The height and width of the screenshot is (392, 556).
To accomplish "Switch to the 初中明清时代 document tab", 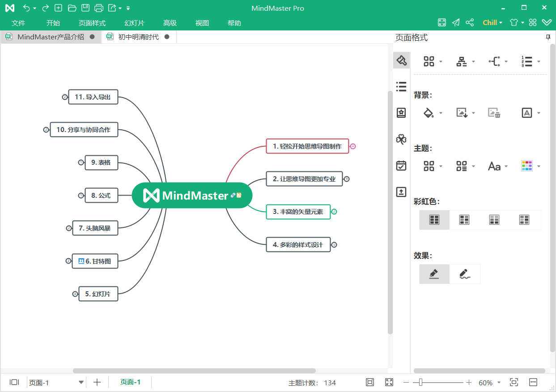I will tap(139, 37).
